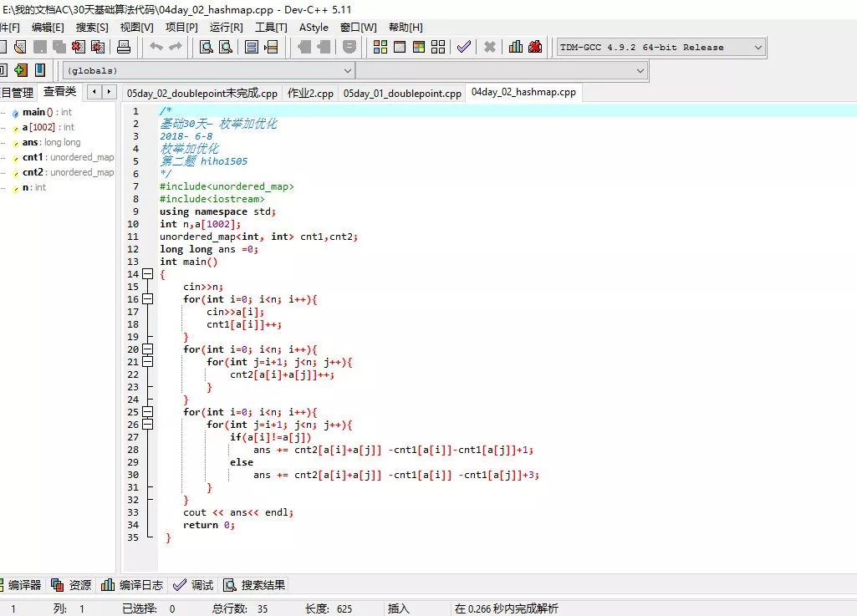
Task: Open the 搜索[S] menu
Action: 92,28
